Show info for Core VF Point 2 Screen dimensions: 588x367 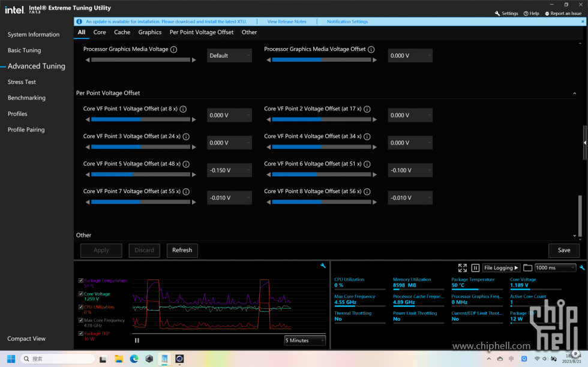coord(367,109)
